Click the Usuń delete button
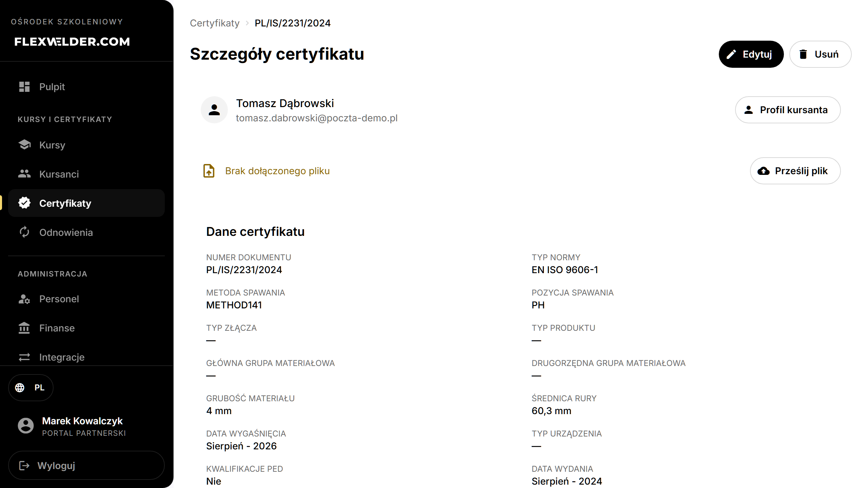This screenshot has width=868, height=488. point(821,54)
